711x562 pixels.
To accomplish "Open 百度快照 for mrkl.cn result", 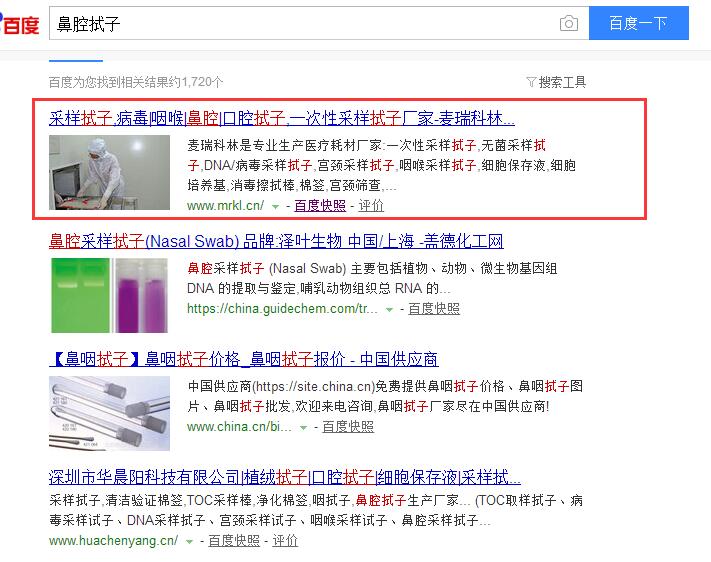I will pyautogui.click(x=320, y=205).
